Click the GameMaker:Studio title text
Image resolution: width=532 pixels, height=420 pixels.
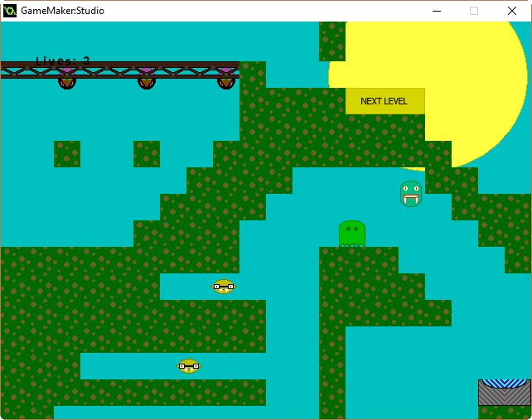[62, 11]
